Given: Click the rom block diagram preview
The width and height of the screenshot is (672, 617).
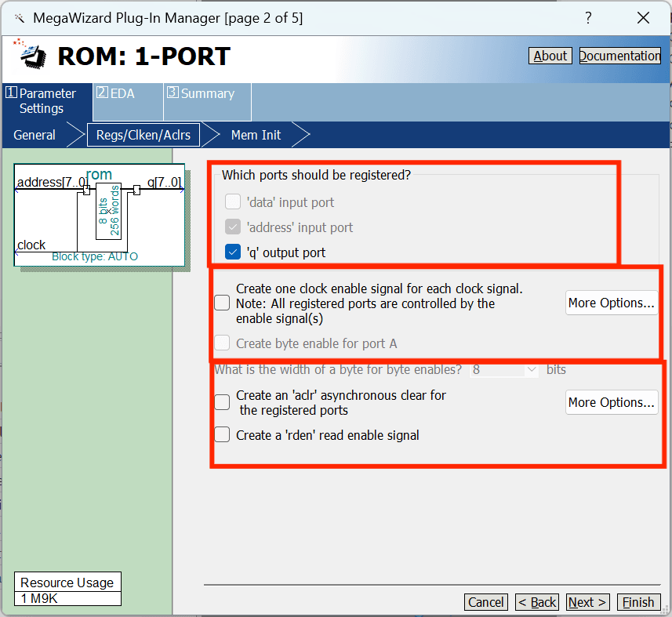Looking at the screenshot, I should (100, 215).
